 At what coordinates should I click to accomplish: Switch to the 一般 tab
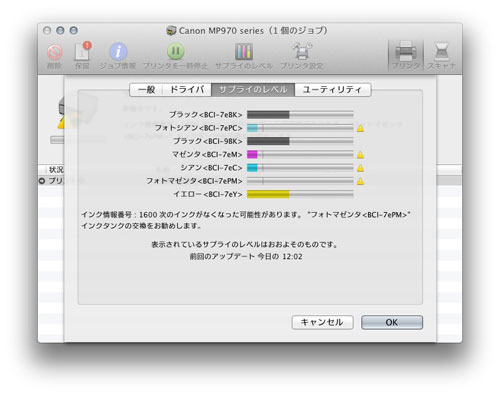tap(146, 90)
